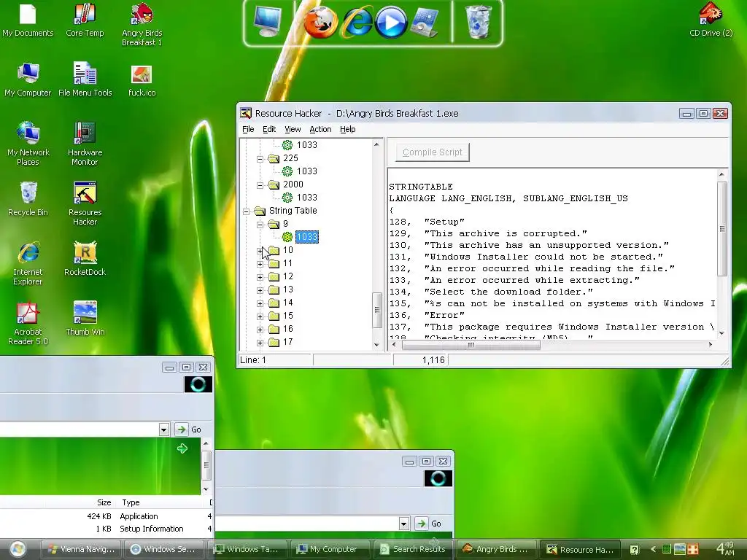Launch Resoures Hacker desktop shortcut

click(85, 204)
